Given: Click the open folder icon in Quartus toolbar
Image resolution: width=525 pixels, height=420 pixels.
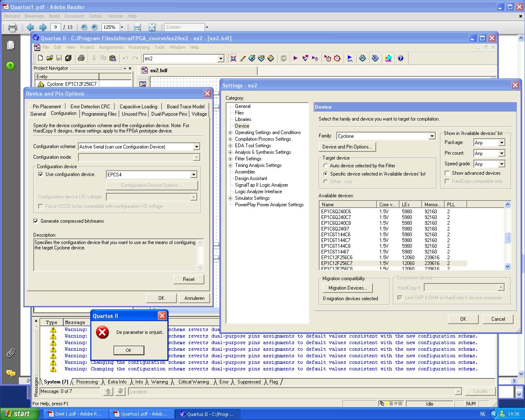Looking at the screenshot, I should 50,58.
